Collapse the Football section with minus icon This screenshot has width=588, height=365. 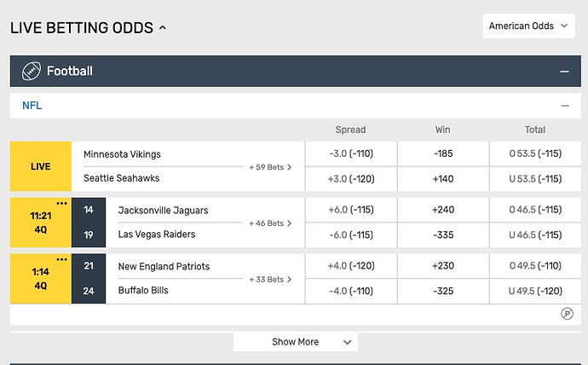coord(564,72)
